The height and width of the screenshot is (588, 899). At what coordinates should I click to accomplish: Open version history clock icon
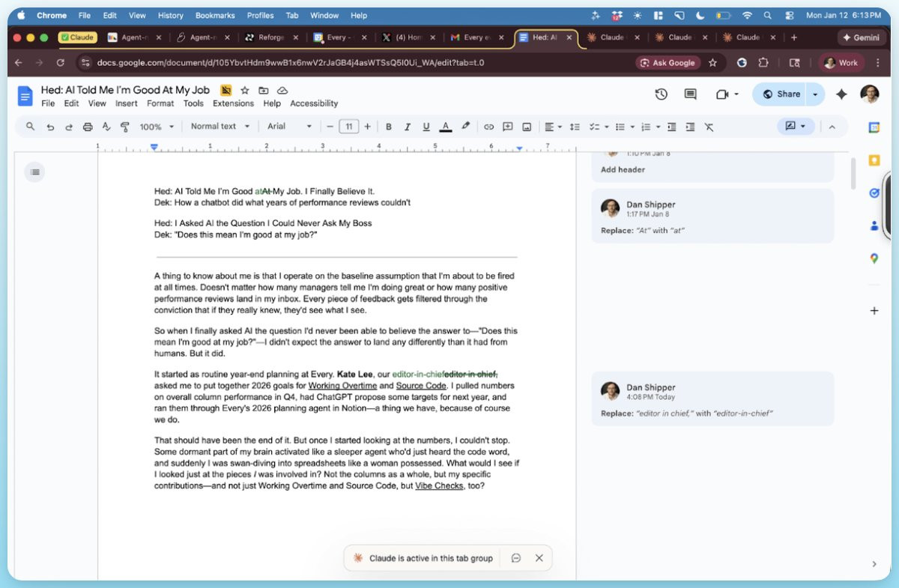click(x=661, y=94)
